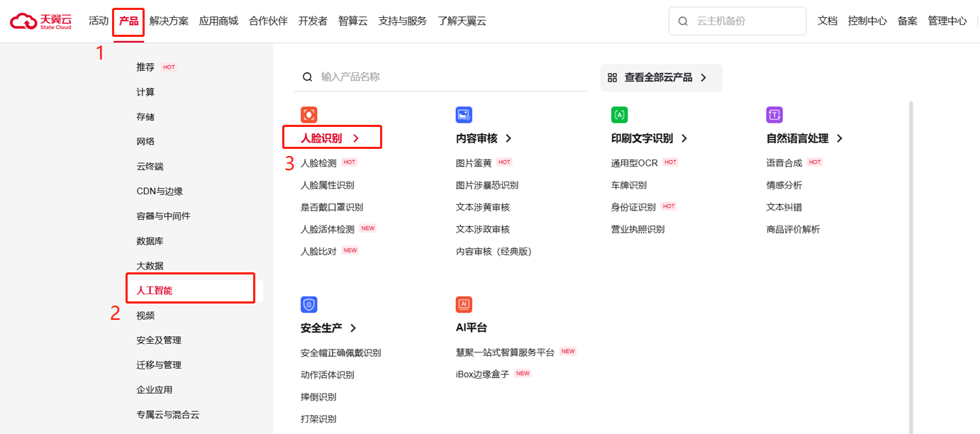Click the State Cloud logo
Viewport: 980px width, 434px height.
click(x=41, y=21)
